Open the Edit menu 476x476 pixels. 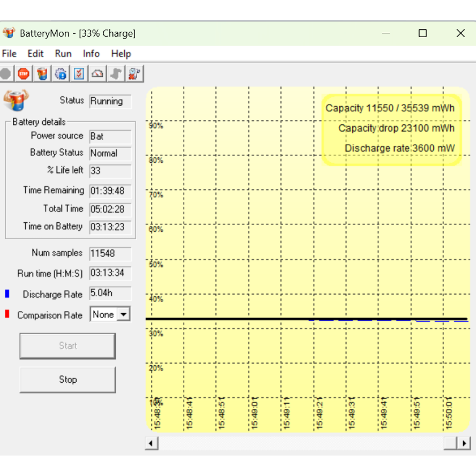[x=35, y=54]
